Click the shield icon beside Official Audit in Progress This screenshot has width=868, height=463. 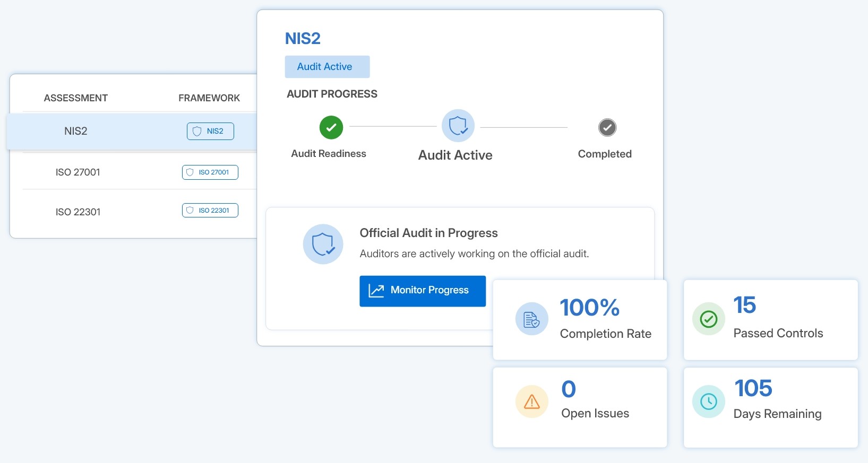point(323,244)
